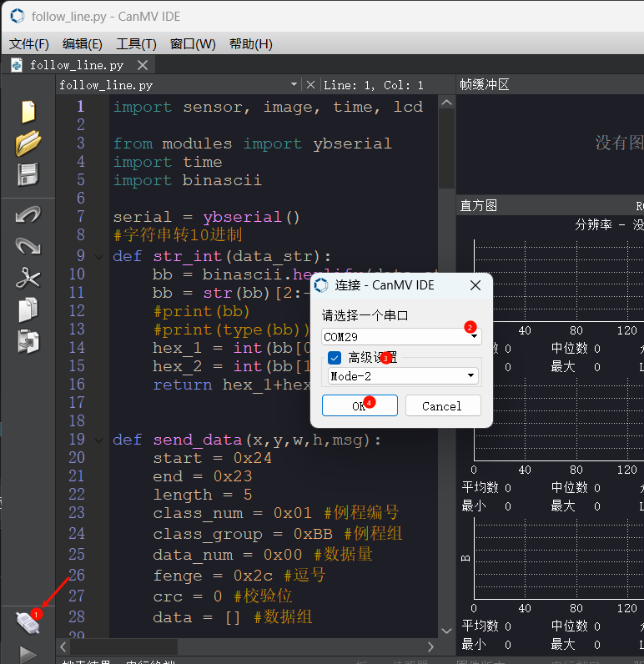644x664 pixels.
Task: Open the 工具(T) menu
Action: (136, 44)
